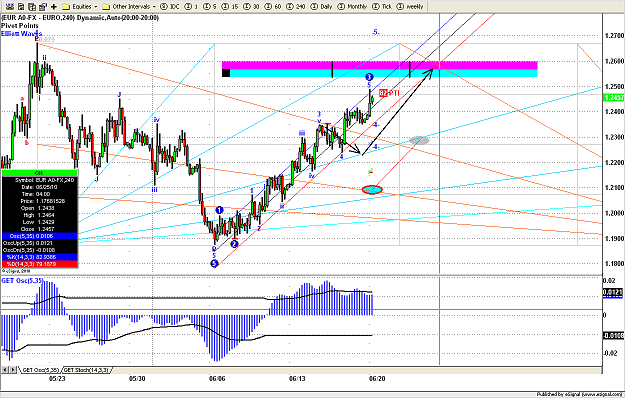Click the Equities folder icon
The width and height of the screenshot is (625, 398).
click(66, 6)
